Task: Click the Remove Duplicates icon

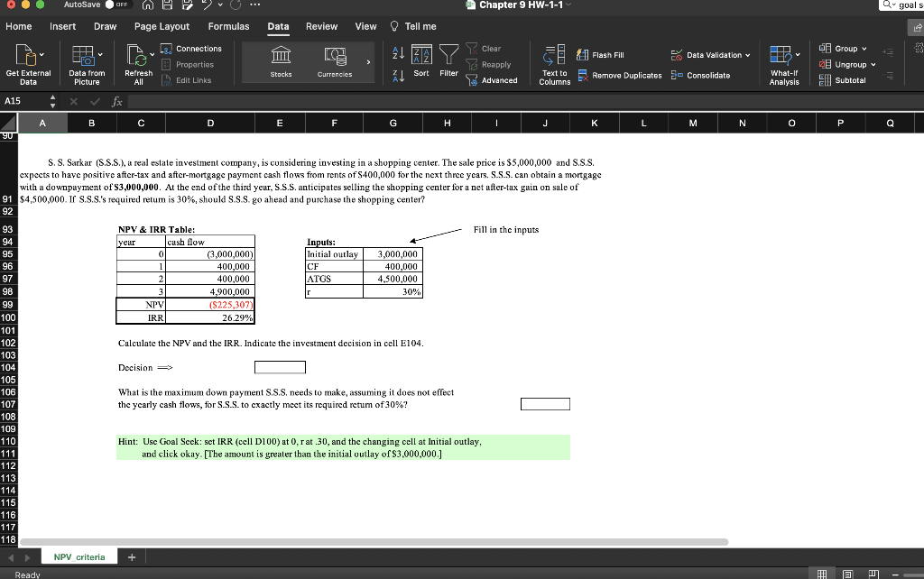Action: 620,76
